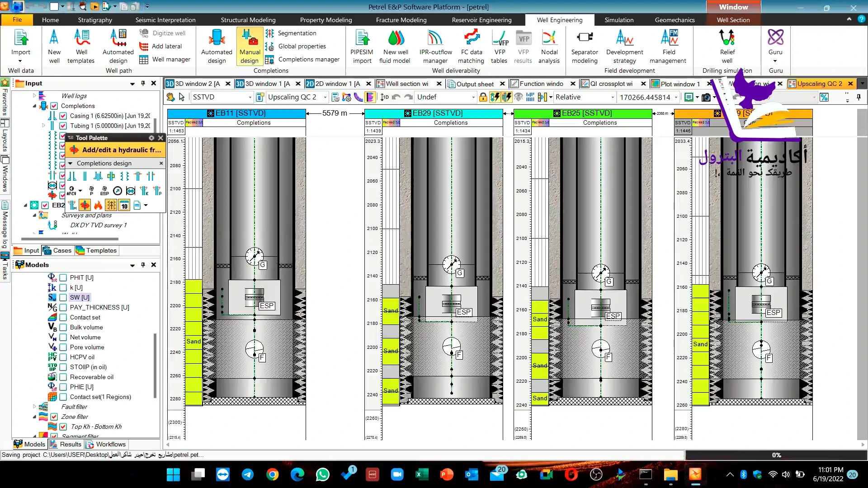Uncheck Tubing 1 (5.00000in) item
This screenshot has width=868, height=488.
[63, 126]
